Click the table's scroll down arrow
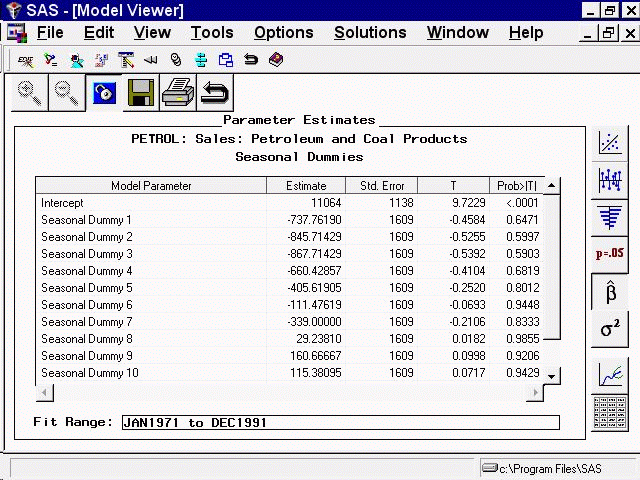 pos(552,376)
